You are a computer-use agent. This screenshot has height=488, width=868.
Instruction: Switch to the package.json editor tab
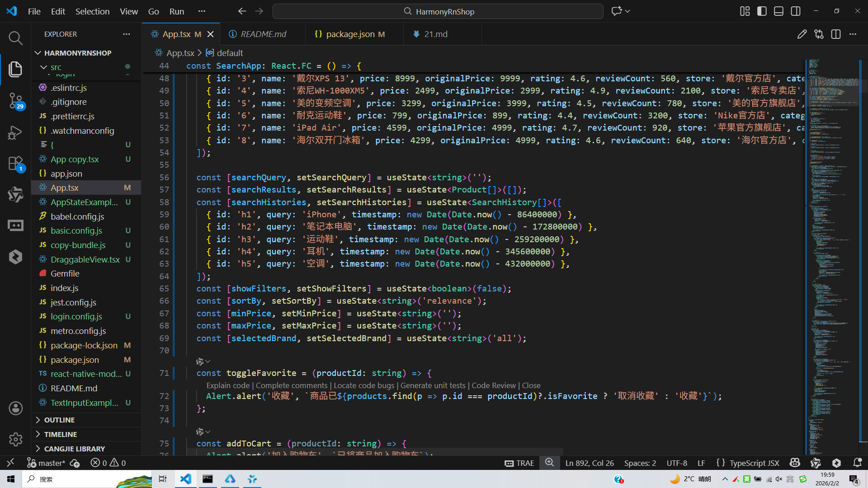[350, 34]
